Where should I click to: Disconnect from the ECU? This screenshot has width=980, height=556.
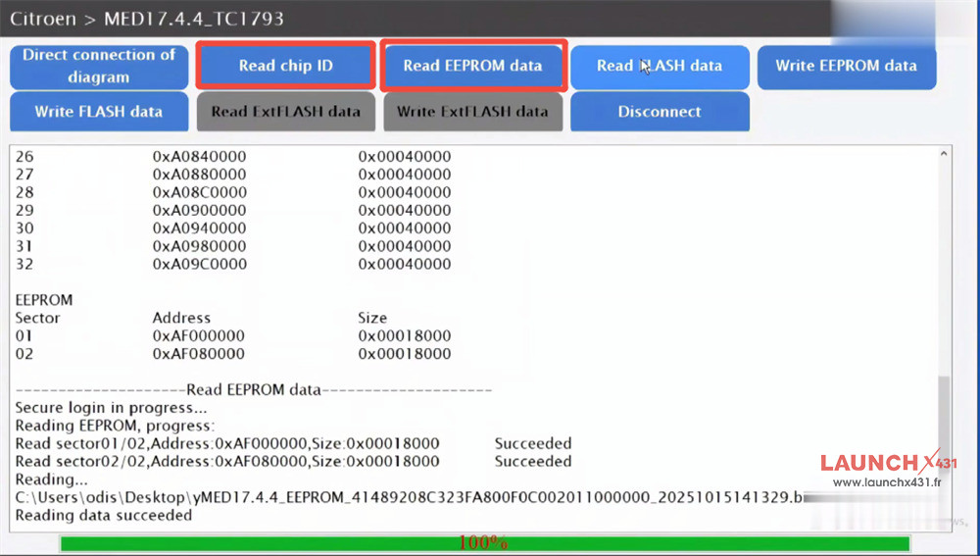[x=660, y=112]
